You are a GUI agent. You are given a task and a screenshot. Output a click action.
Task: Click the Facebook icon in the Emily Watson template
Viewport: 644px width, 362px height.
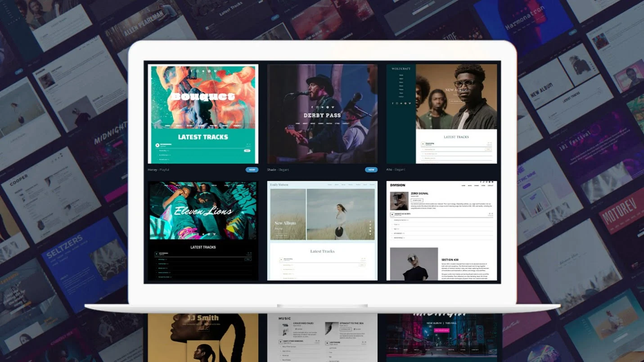tap(371, 222)
